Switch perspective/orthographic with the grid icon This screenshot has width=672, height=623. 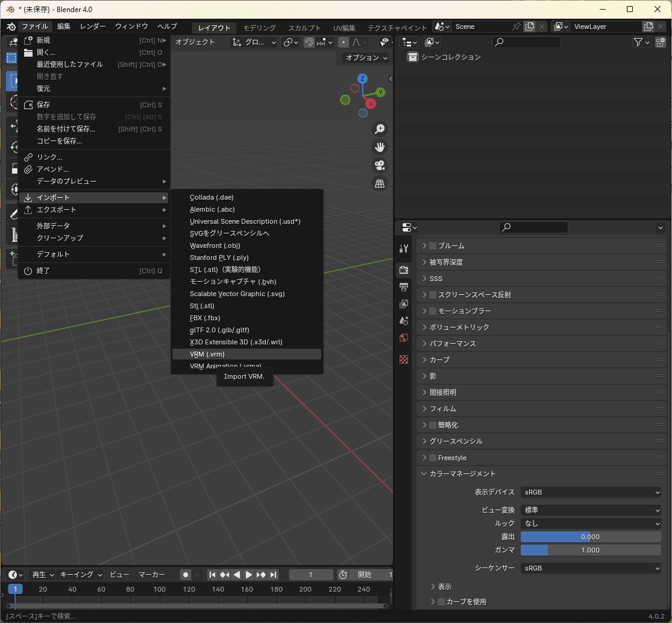380,183
